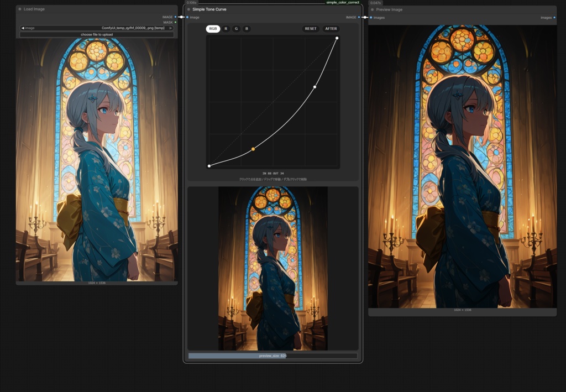
Task: Select the upper white mid-curve control point
Action: 315,87
